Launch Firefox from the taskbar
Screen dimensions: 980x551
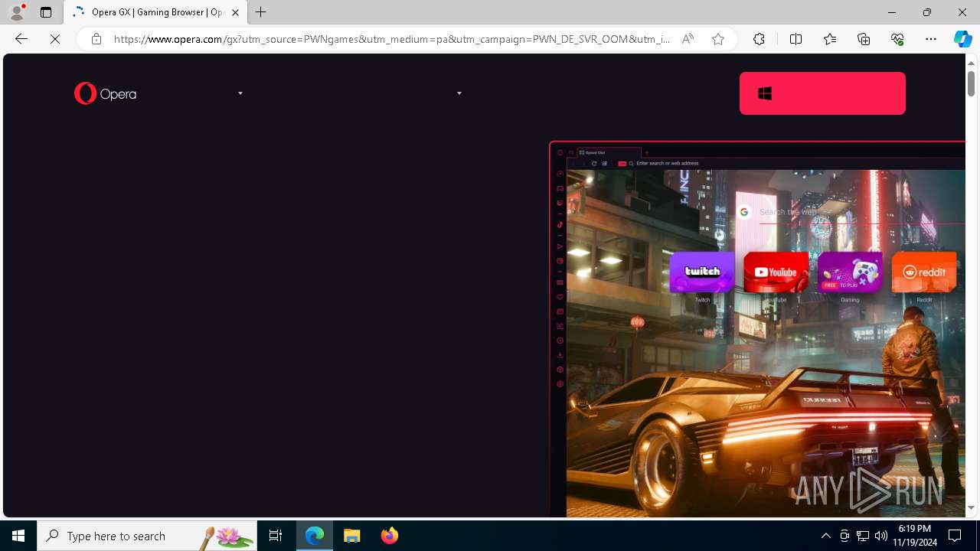tap(390, 536)
